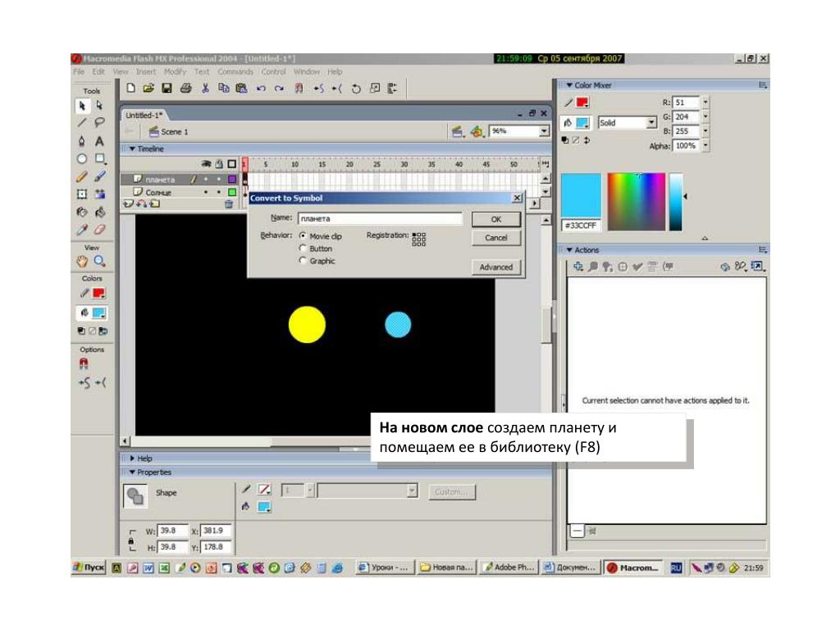Open the Insert menu
This screenshot has height=630, width=840.
tap(146, 71)
